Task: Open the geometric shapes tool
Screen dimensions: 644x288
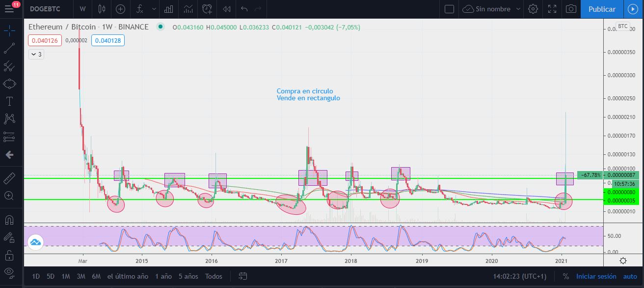Action: click(9, 84)
